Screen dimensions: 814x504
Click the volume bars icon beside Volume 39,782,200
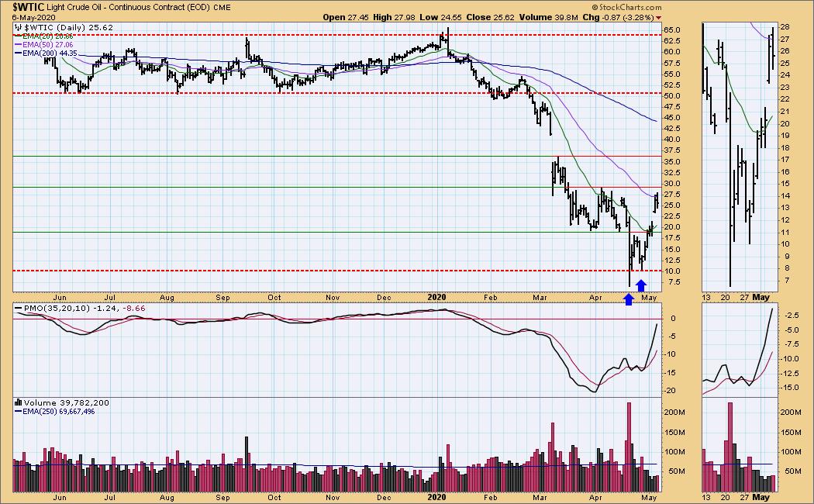point(18,402)
